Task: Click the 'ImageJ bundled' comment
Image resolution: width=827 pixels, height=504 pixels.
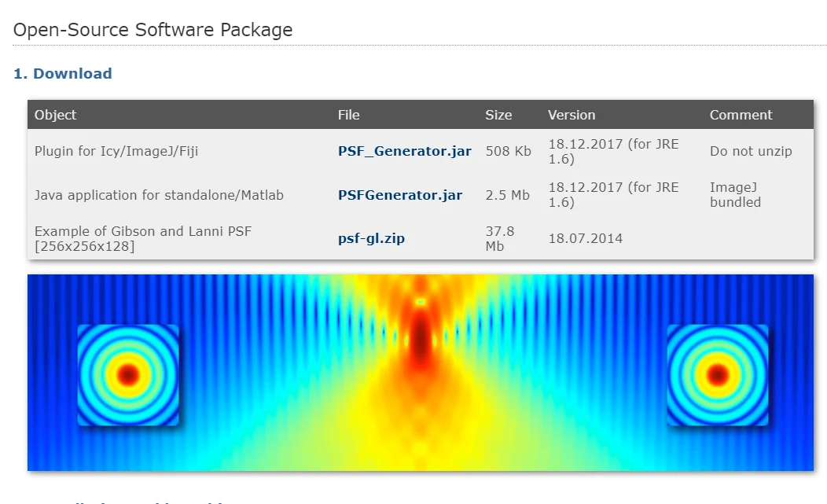Action: point(735,195)
